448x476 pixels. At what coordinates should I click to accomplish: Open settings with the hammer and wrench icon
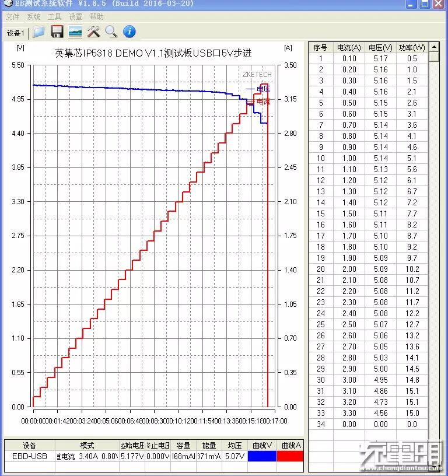pos(93,32)
